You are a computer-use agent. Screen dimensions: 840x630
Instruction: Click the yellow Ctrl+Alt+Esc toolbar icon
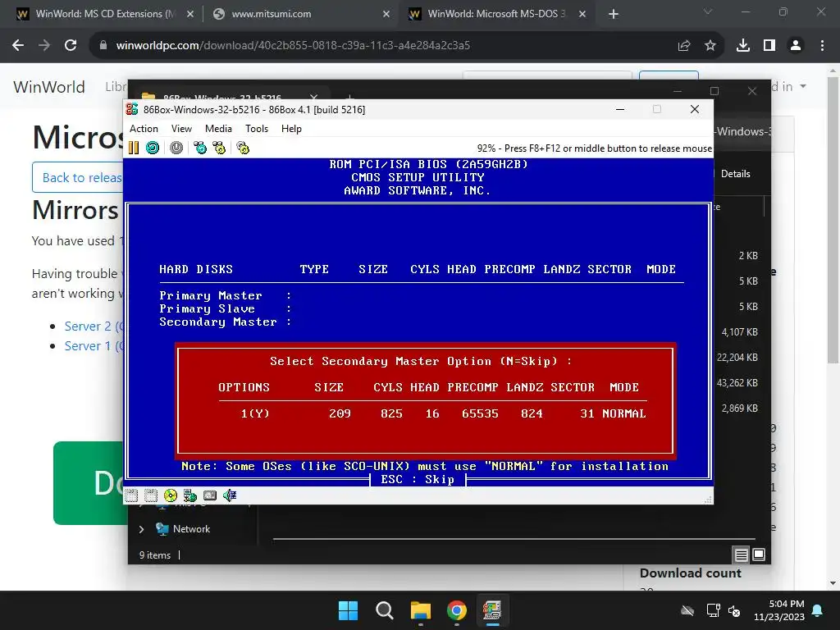pos(219,148)
